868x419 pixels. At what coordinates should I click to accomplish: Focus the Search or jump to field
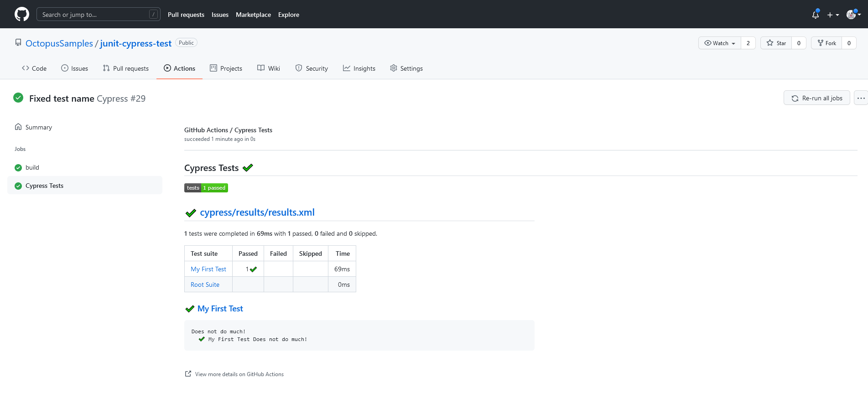[98, 15]
